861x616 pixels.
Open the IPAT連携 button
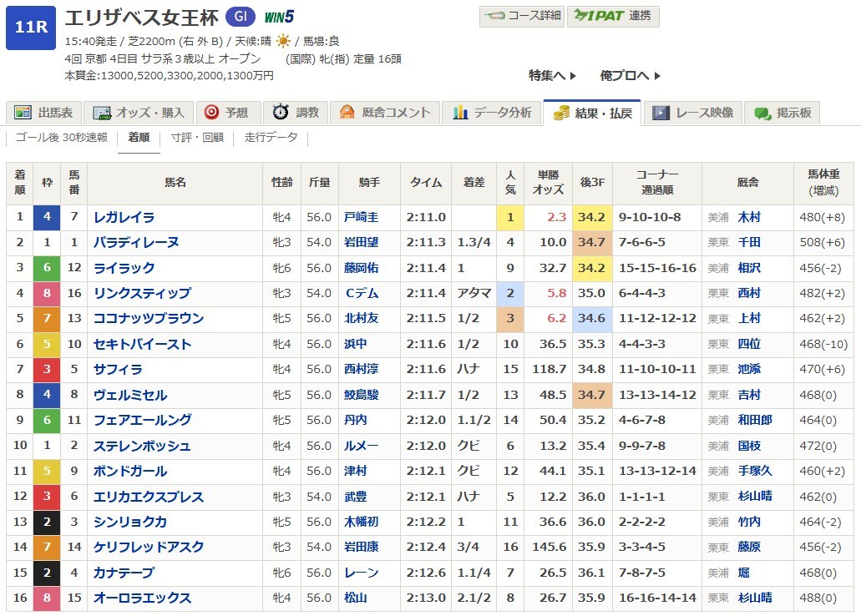(613, 16)
